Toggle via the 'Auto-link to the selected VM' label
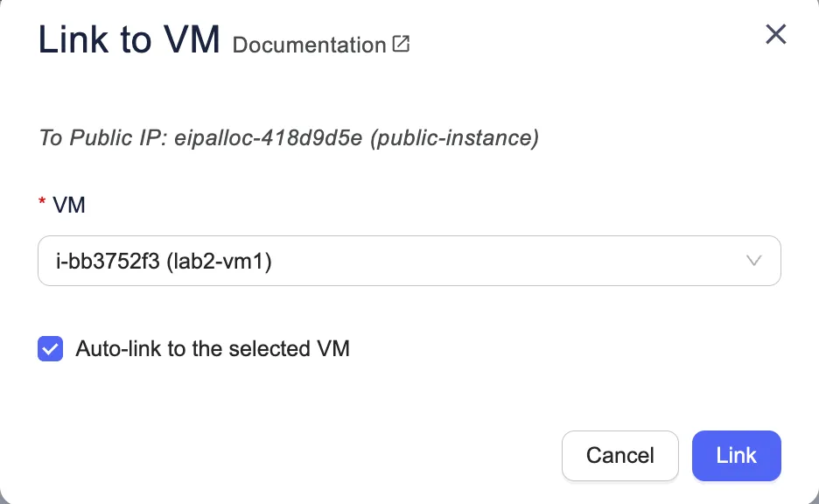Image resolution: width=819 pixels, height=504 pixels. pos(213,349)
